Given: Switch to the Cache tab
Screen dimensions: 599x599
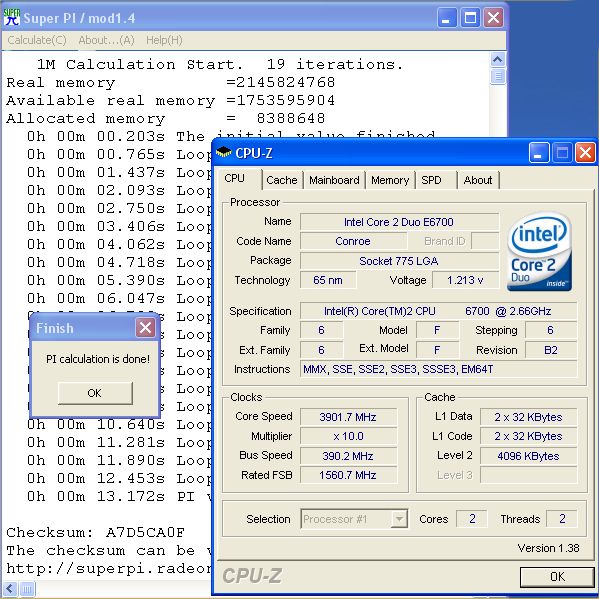Looking at the screenshot, I should coord(282,180).
